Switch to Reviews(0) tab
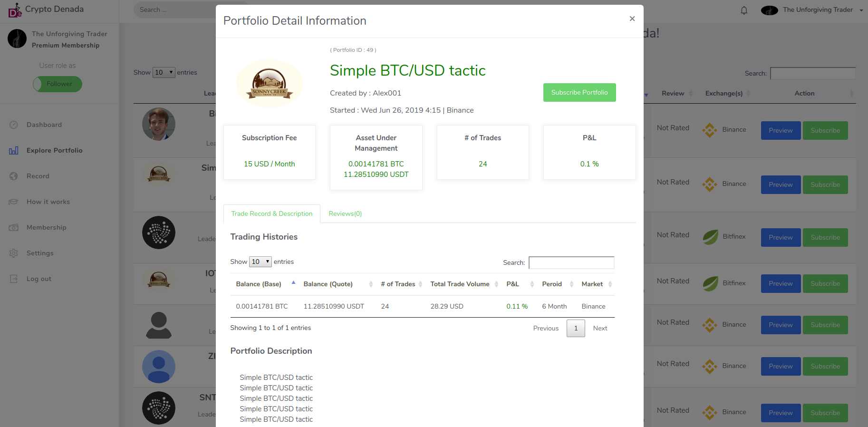 [x=345, y=213]
